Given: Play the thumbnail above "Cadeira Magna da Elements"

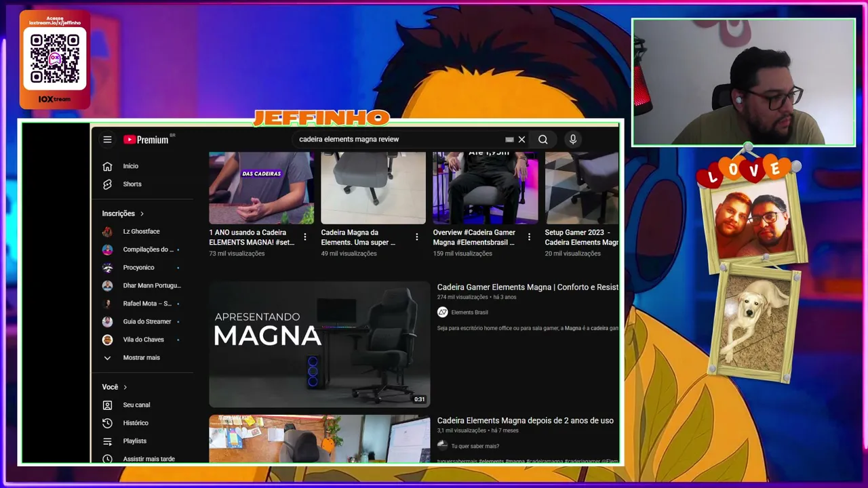Looking at the screenshot, I should click(373, 188).
